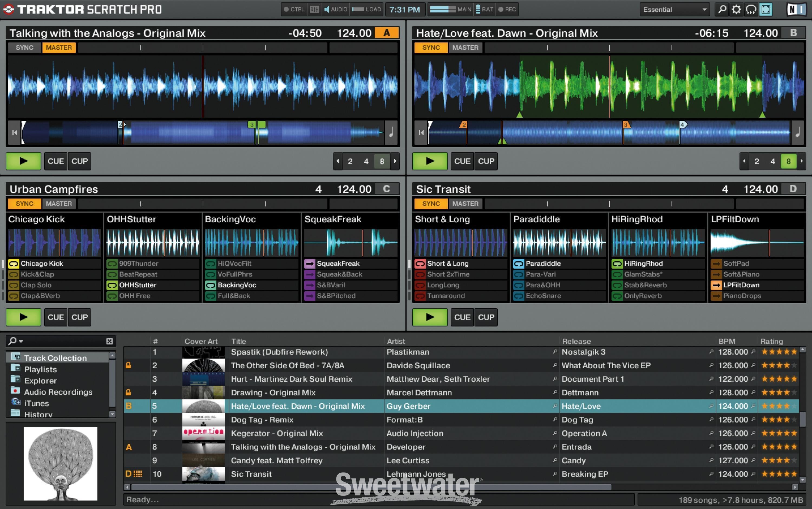
Task: Open iTunes node in browser tree
Action: pos(36,403)
